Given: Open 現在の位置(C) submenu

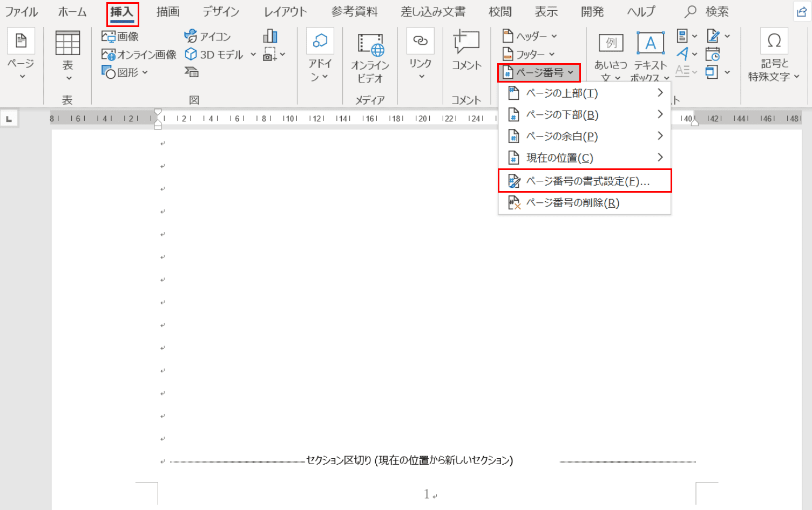Looking at the screenshot, I should pyautogui.click(x=584, y=158).
